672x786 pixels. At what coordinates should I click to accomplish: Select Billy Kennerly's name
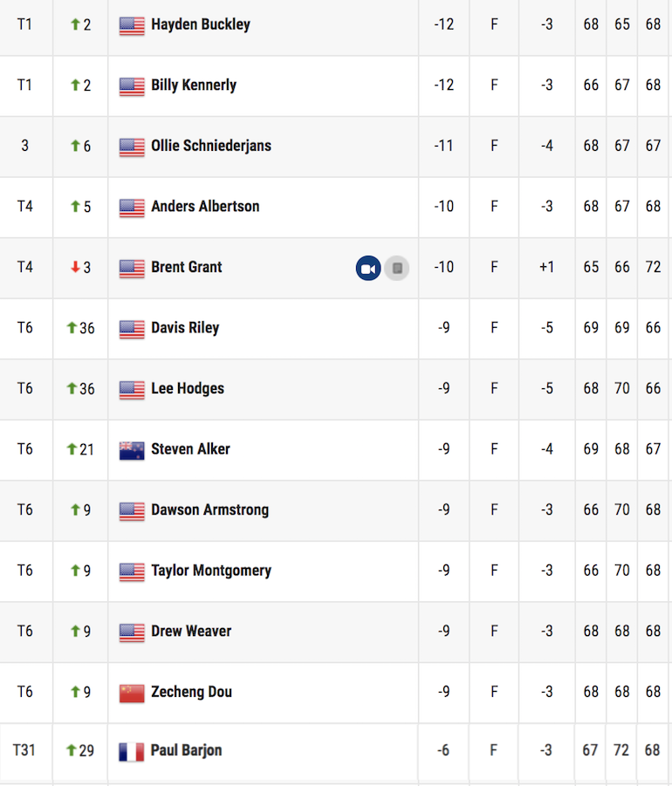pyautogui.click(x=194, y=85)
